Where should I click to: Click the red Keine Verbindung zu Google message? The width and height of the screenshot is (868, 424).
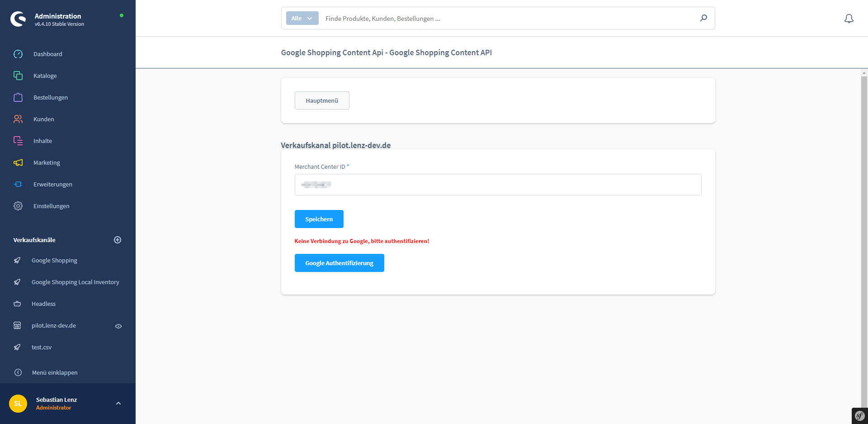click(362, 241)
